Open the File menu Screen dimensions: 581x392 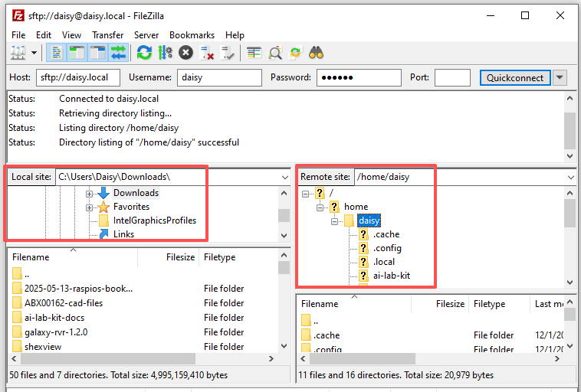coord(18,35)
